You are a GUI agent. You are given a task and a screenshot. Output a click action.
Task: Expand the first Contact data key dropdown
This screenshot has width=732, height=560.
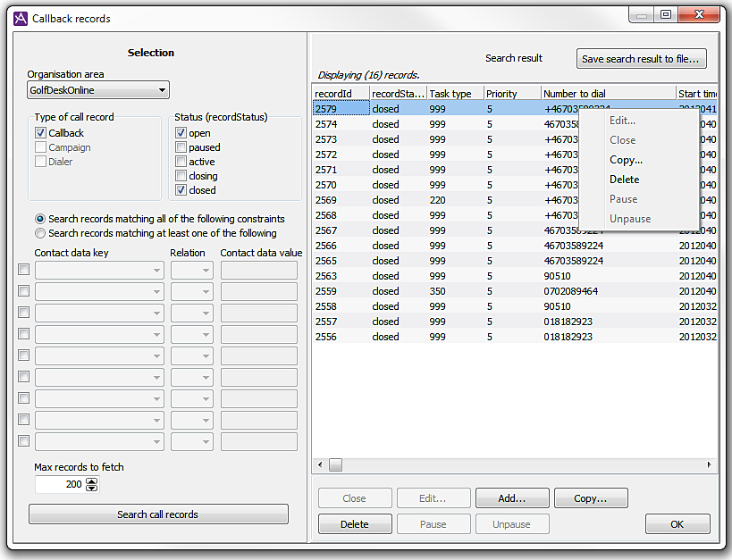pyautogui.click(x=99, y=270)
